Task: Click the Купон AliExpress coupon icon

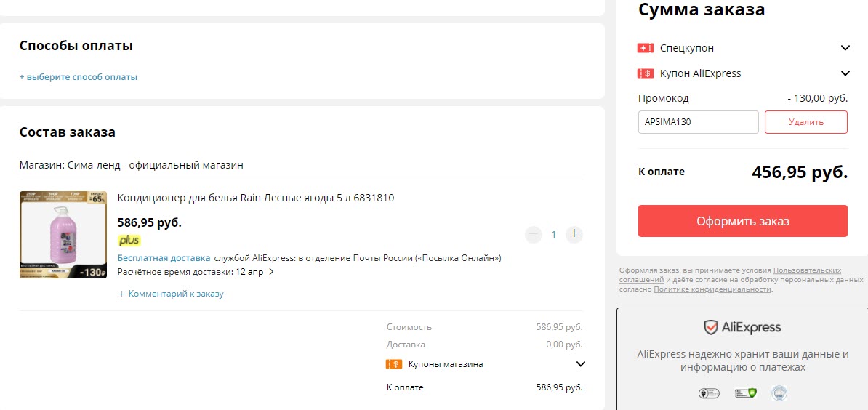Action: coord(646,73)
